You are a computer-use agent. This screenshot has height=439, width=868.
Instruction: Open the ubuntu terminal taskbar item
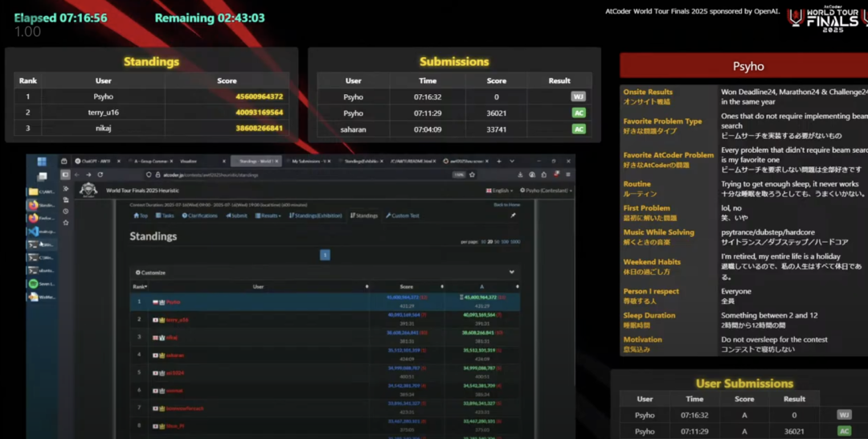pos(42,271)
